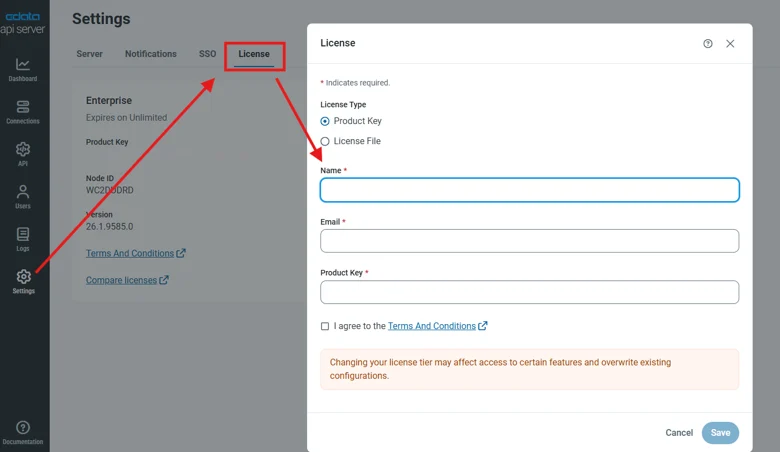Open the SSO tab
This screenshot has height=452, width=780.
[207, 54]
